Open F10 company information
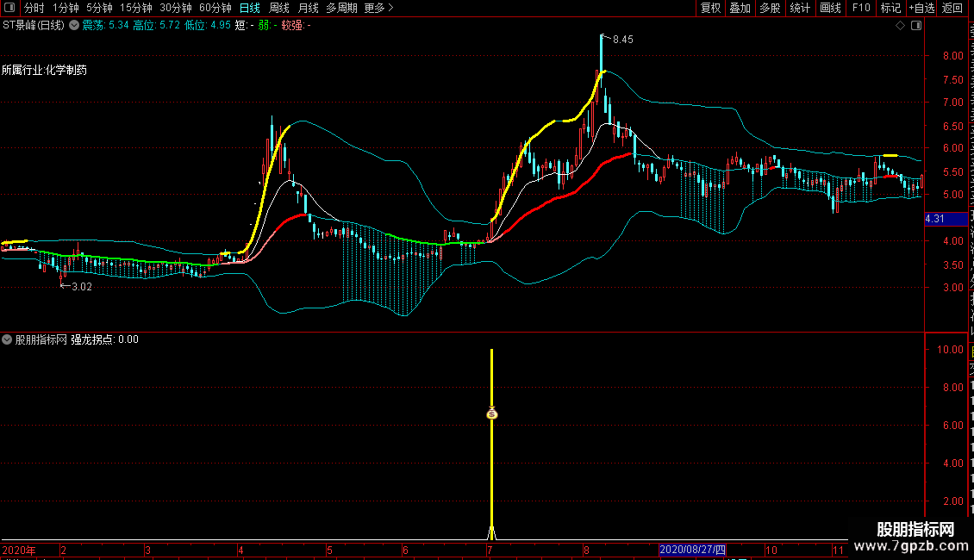 click(860, 8)
